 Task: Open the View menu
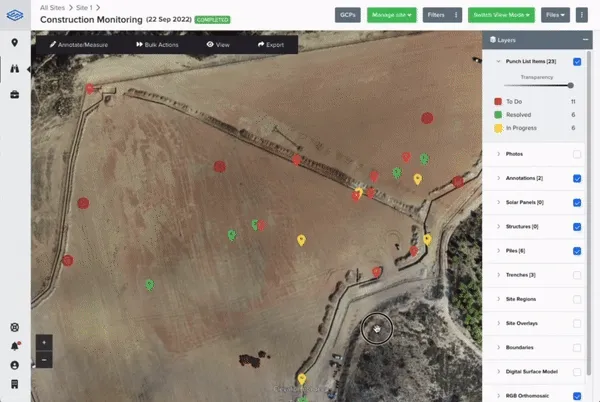tap(218, 45)
